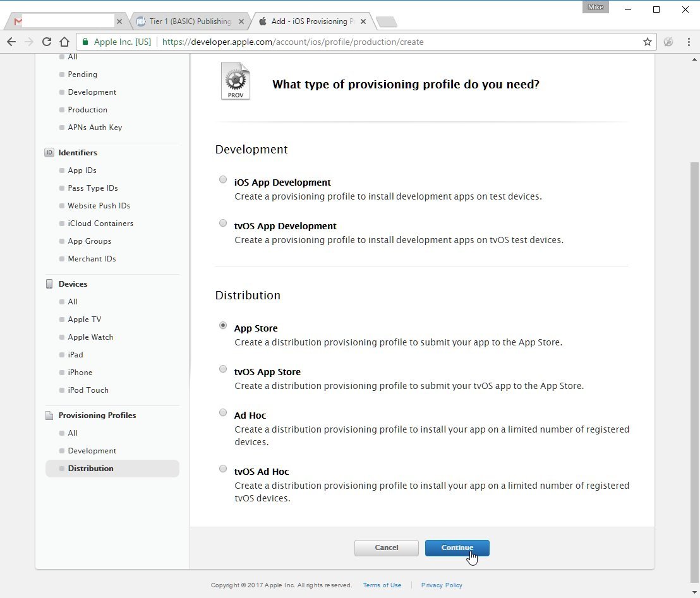
Task: Click the browser Back arrow
Action: 11,42
